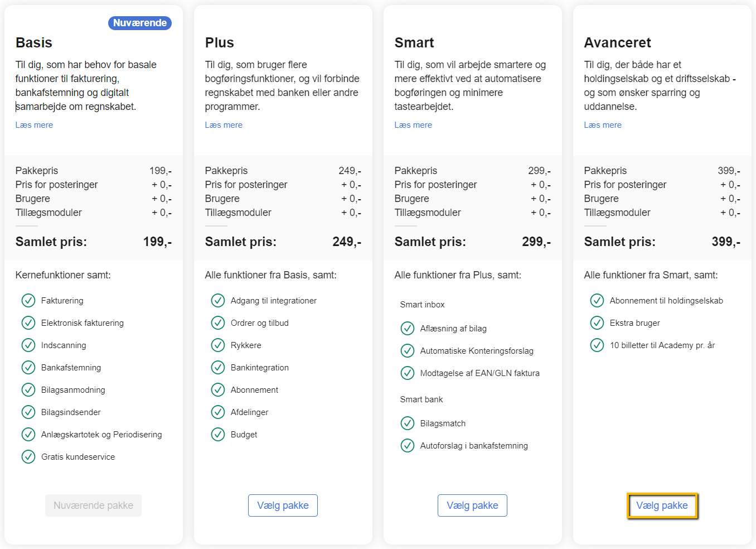Click the checkmark icon next to Ekstra bruger
The height and width of the screenshot is (549, 756).
[597, 323]
